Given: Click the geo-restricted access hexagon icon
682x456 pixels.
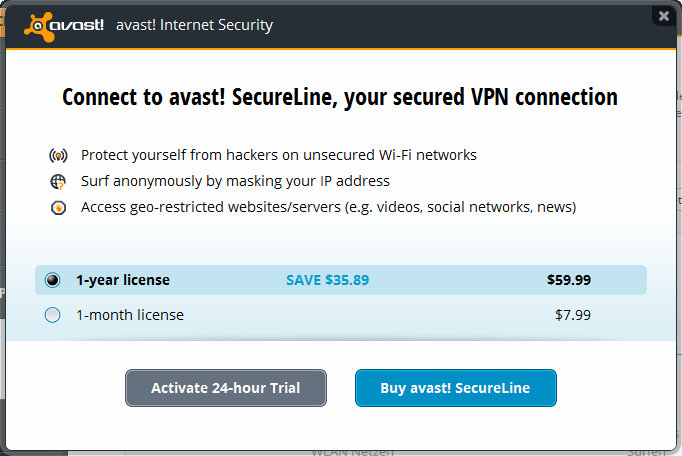Looking at the screenshot, I should point(58,208).
